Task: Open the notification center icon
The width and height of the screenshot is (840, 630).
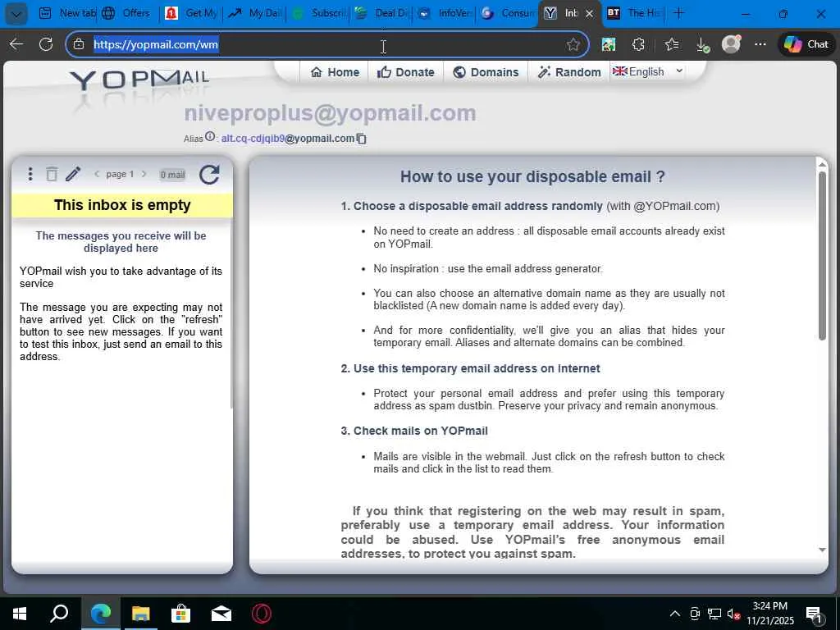Action: coord(815,614)
